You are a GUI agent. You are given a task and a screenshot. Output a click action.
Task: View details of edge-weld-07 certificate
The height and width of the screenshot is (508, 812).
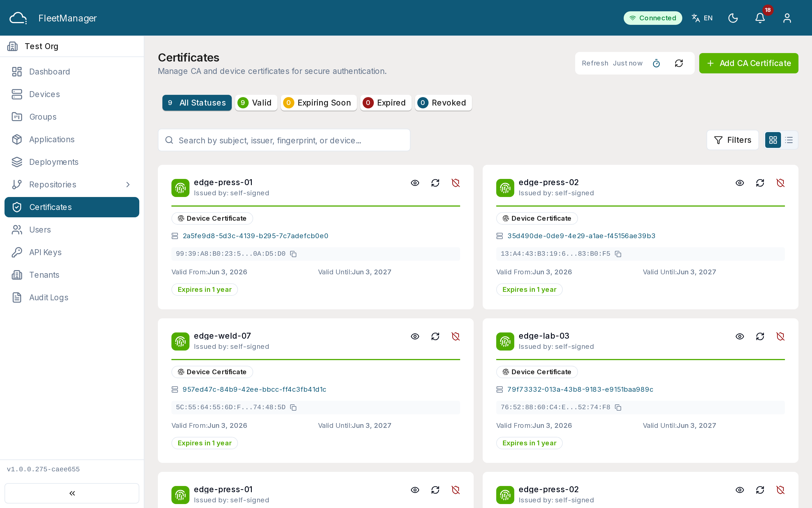click(415, 336)
